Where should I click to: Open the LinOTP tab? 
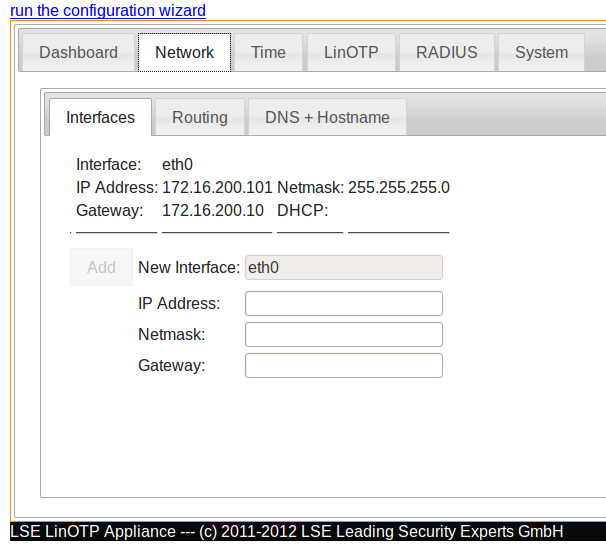click(x=351, y=53)
